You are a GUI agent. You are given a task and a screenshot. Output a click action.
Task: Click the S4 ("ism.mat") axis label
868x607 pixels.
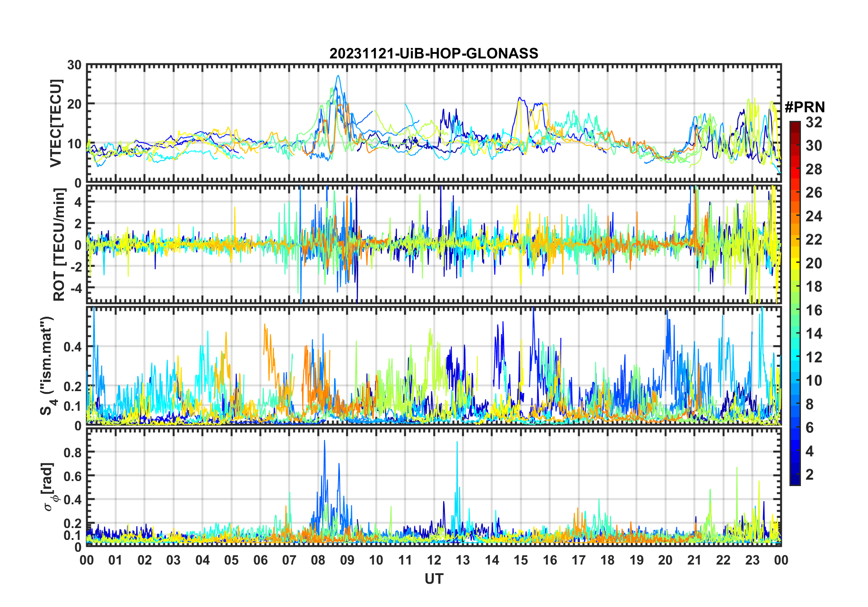(x=47, y=366)
